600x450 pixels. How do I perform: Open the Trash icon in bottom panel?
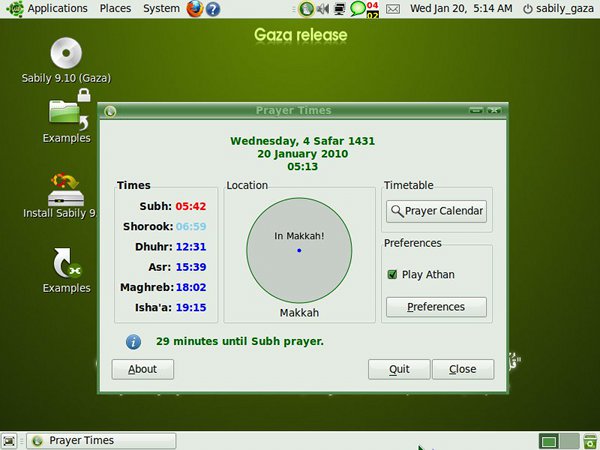[x=590, y=441]
